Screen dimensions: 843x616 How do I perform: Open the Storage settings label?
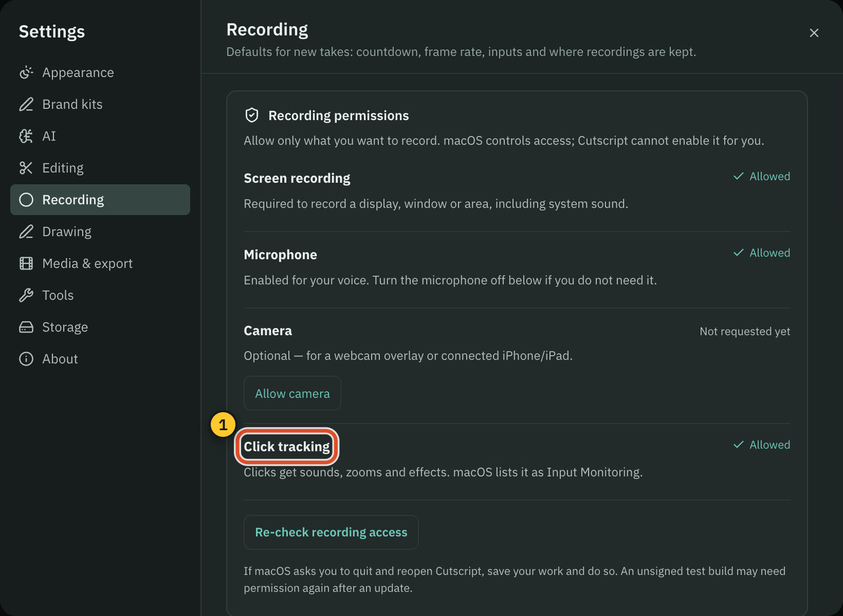click(x=65, y=327)
